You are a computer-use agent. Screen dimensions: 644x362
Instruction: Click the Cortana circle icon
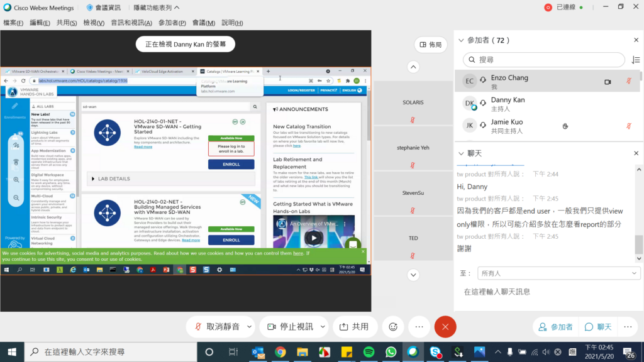click(x=209, y=352)
